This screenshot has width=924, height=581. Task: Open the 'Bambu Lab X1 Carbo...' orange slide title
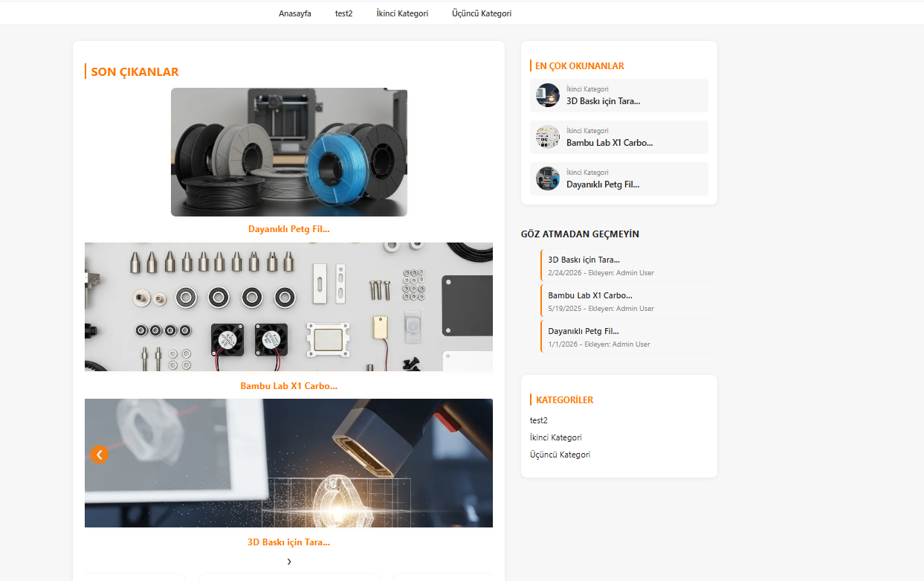click(x=289, y=386)
